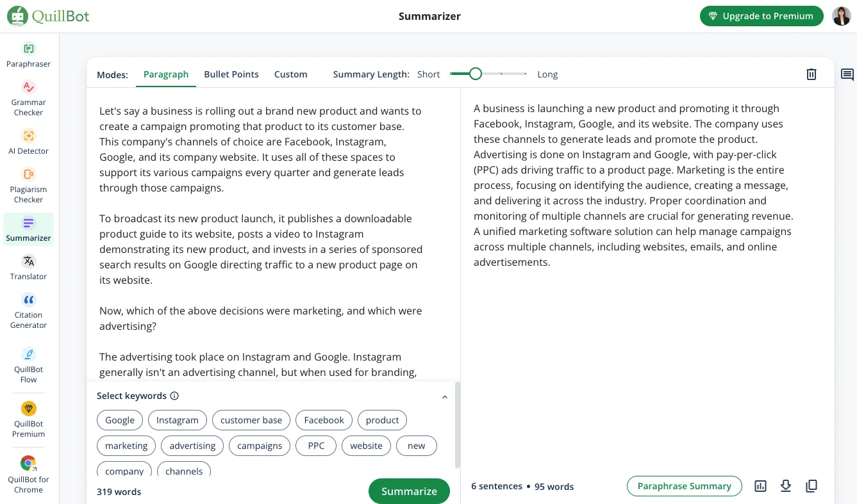
Task: Click Upgrade to Premium button
Action: click(761, 16)
